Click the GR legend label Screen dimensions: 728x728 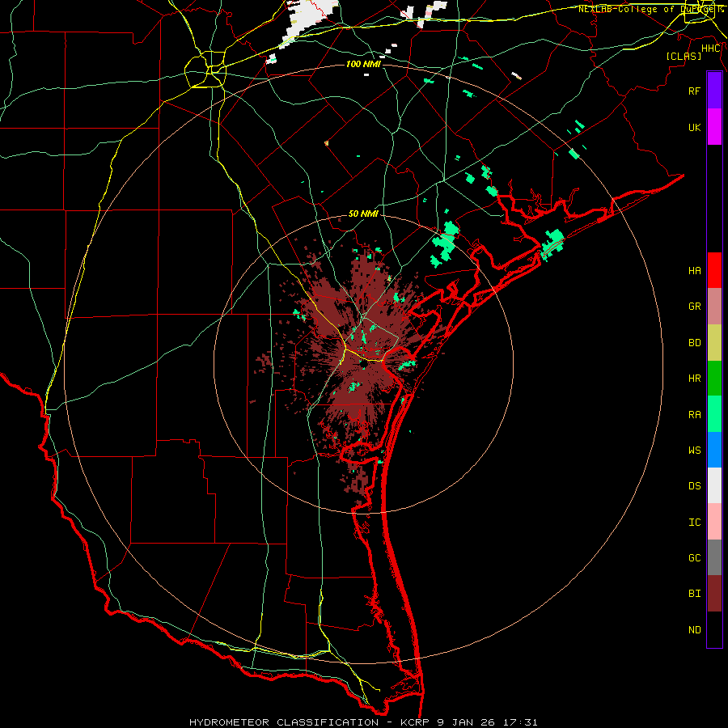[694, 307]
